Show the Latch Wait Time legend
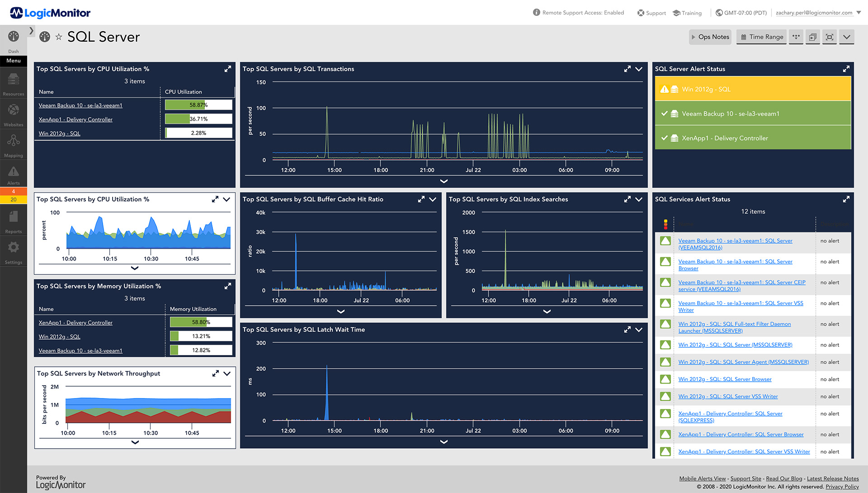Screen dimensions: 868x493 pyautogui.click(x=444, y=441)
